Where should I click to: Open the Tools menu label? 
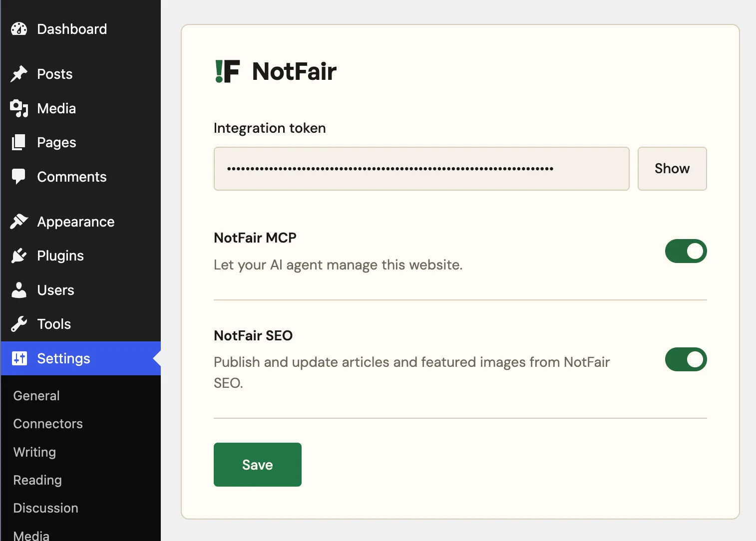[x=54, y=324]
